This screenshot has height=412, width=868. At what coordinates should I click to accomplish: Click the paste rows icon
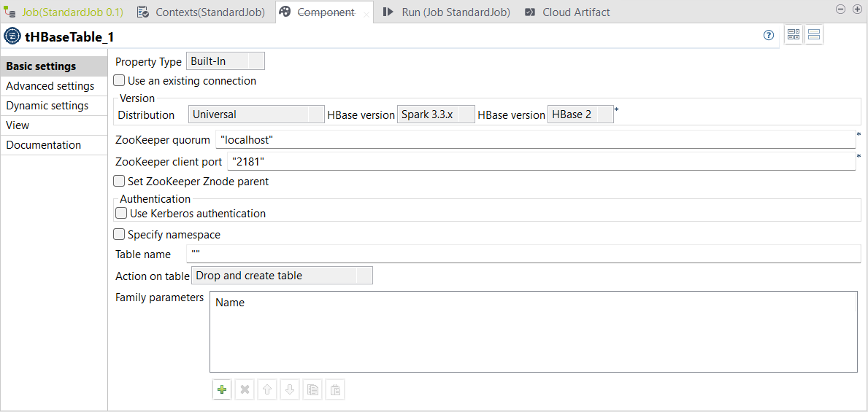point(335,390)
